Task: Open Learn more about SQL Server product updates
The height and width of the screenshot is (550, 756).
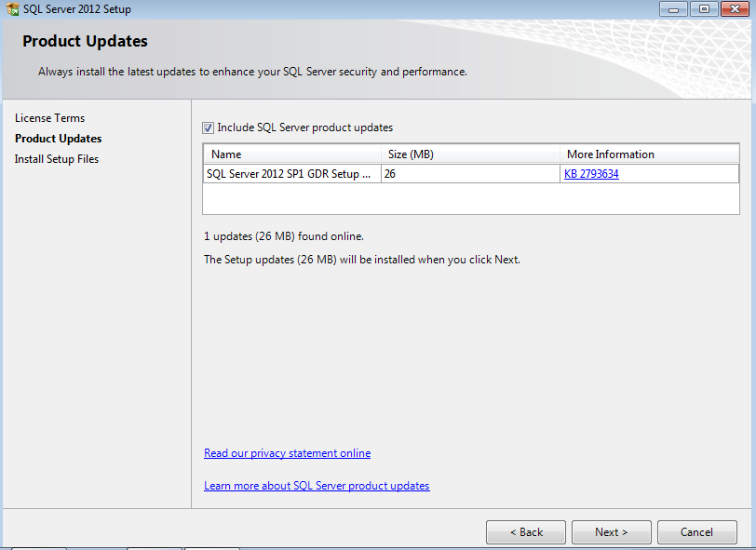Action: 317,486
